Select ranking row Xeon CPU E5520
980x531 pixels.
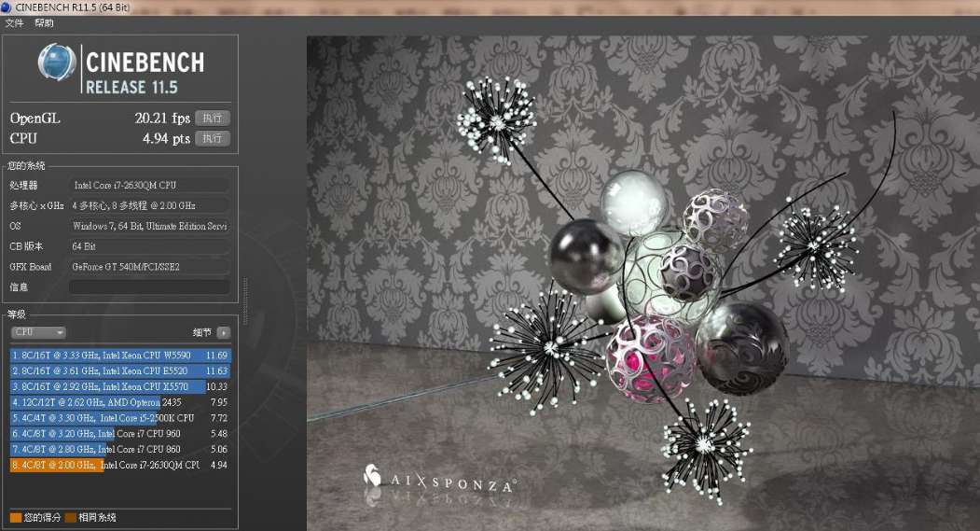point(120,370)
